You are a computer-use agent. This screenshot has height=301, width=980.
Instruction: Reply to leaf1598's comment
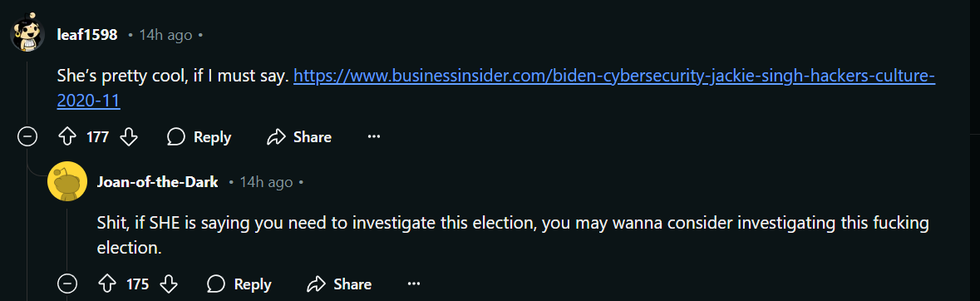pyautogui.click(x=200, y=137)
